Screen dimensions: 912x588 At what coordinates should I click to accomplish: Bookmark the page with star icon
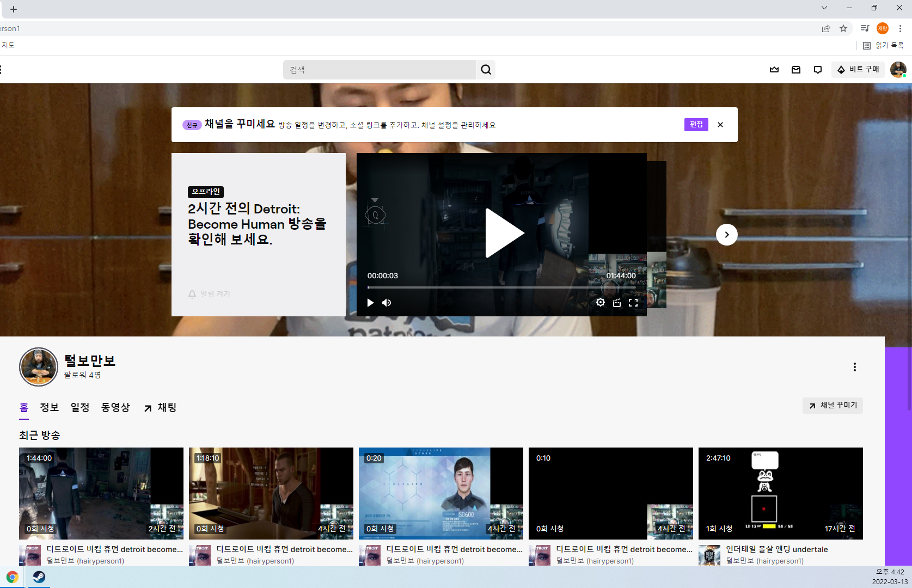[843, 28]
